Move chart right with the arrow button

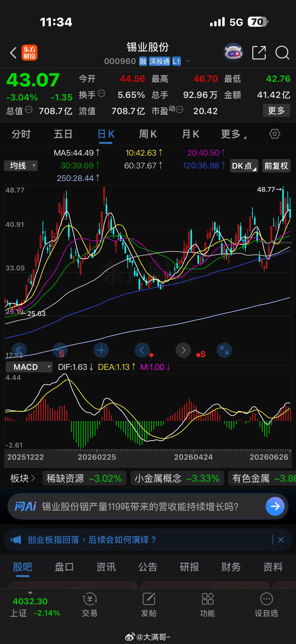pos(183,350)
